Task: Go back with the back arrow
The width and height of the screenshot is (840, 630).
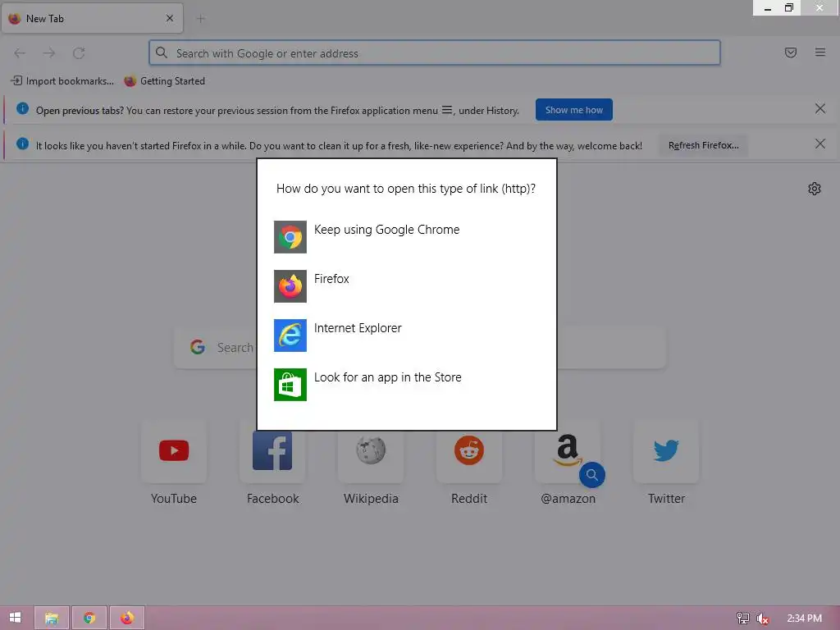Action: pyautogui.click(x=20, y=53)
